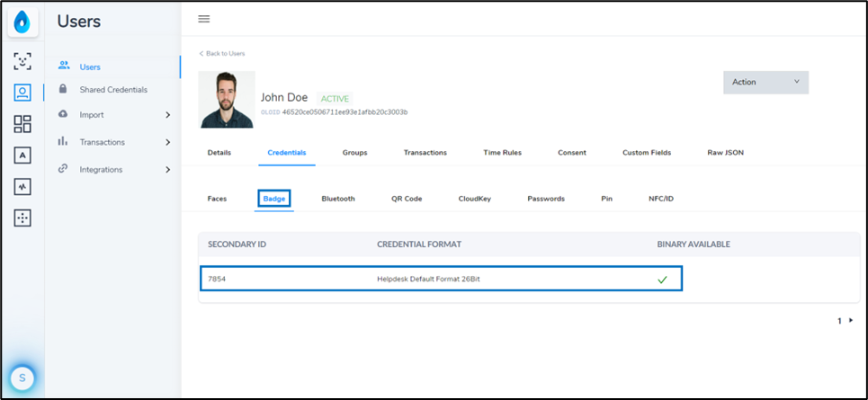Switch to the Passwords credential tab

pyautogui.click(x=546, y=199)
